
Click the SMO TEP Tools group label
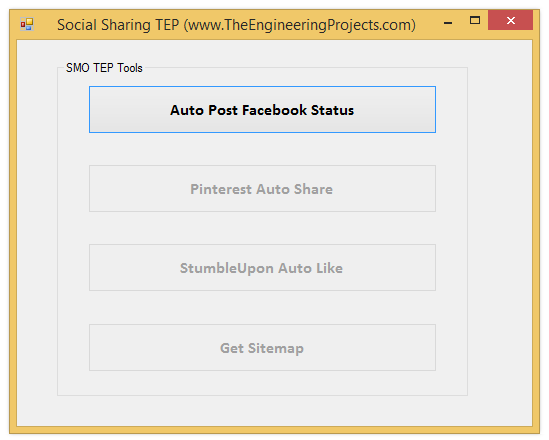tap(104, 68)
